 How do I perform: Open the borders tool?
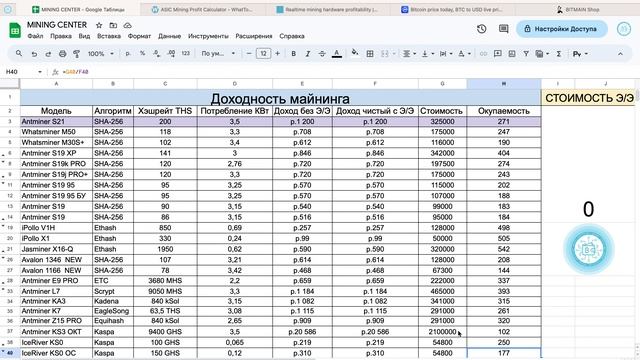pyautogui.click(x=370, y=53)
